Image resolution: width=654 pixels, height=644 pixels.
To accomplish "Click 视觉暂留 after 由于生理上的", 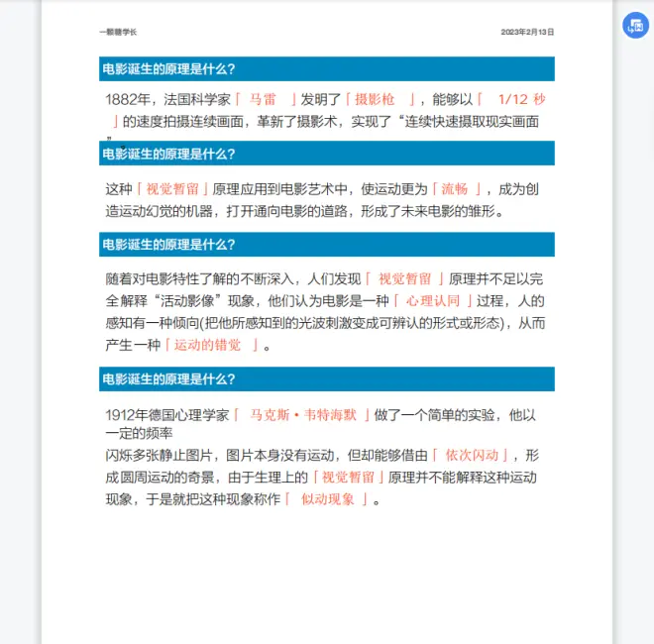I will click(x=349, y=477).
